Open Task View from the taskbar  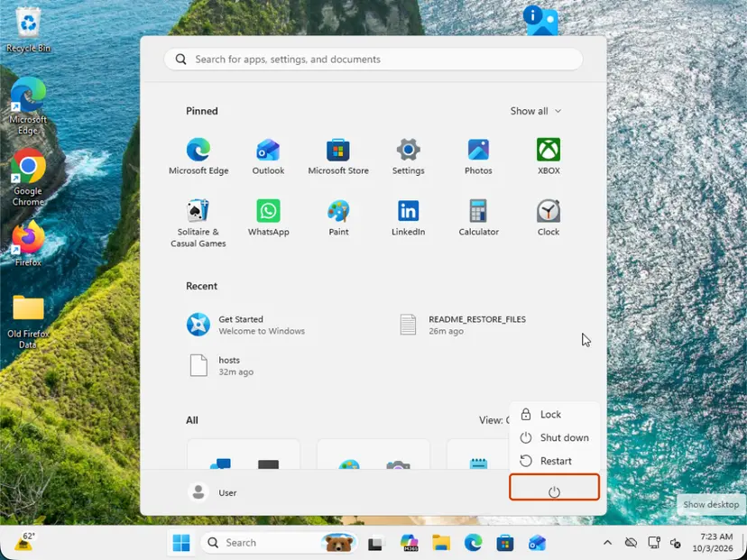(x=376, y=543)
